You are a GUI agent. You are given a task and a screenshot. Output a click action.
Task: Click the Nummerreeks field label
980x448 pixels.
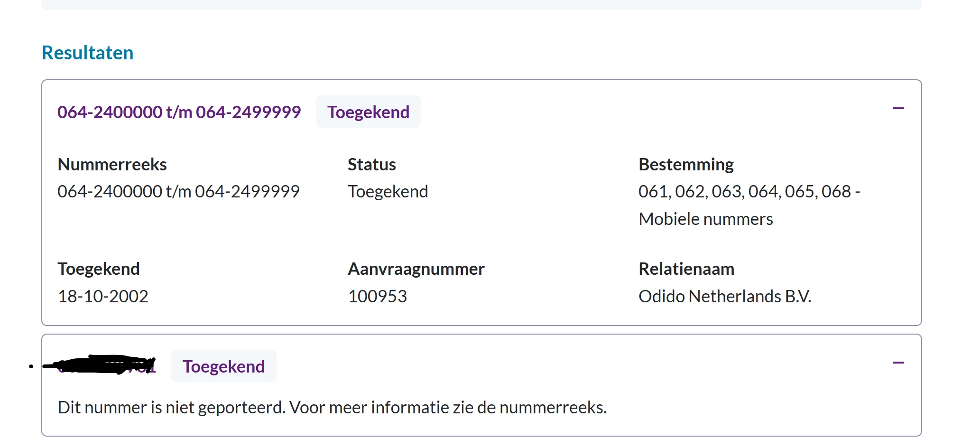click(112, 165)
